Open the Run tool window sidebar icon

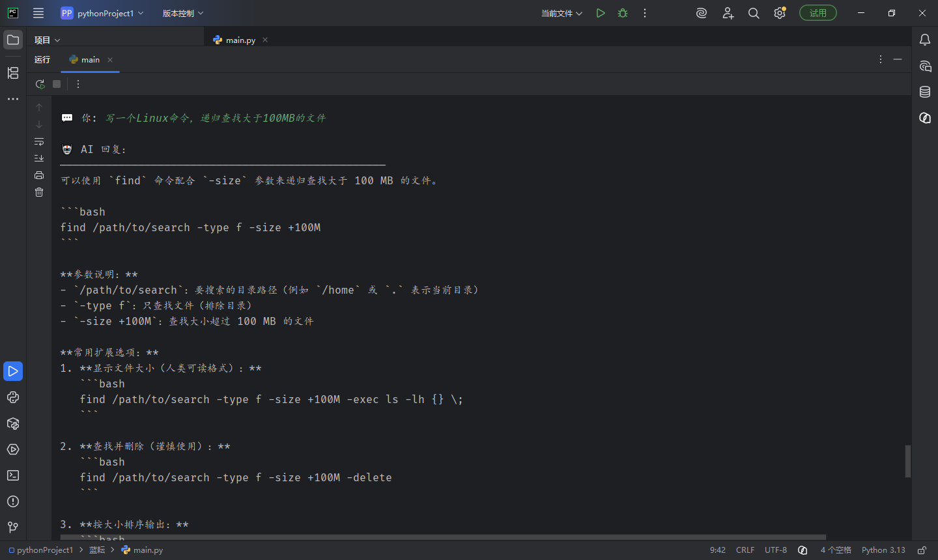pos(13,371)
